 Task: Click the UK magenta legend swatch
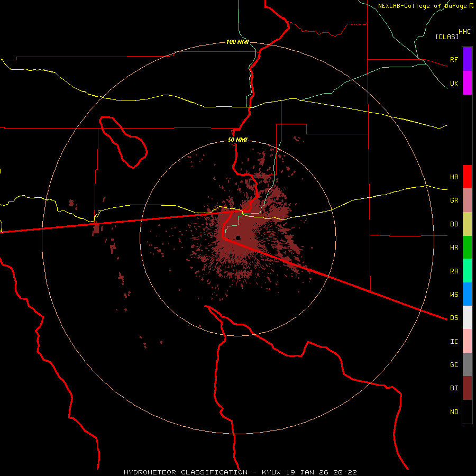pyautogui.click(x=467, y=83)
